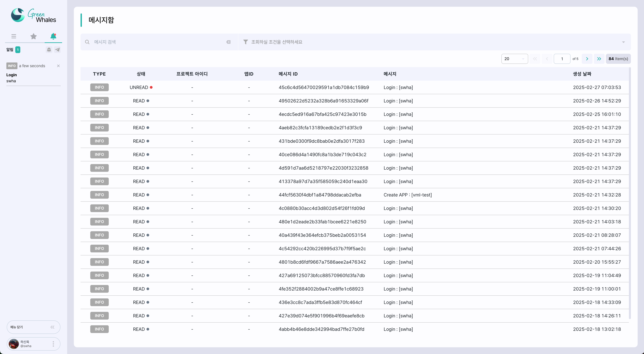Click INFO badge of the 13:02:18 row
The image size is (644, 354).
tap(99, 329)
